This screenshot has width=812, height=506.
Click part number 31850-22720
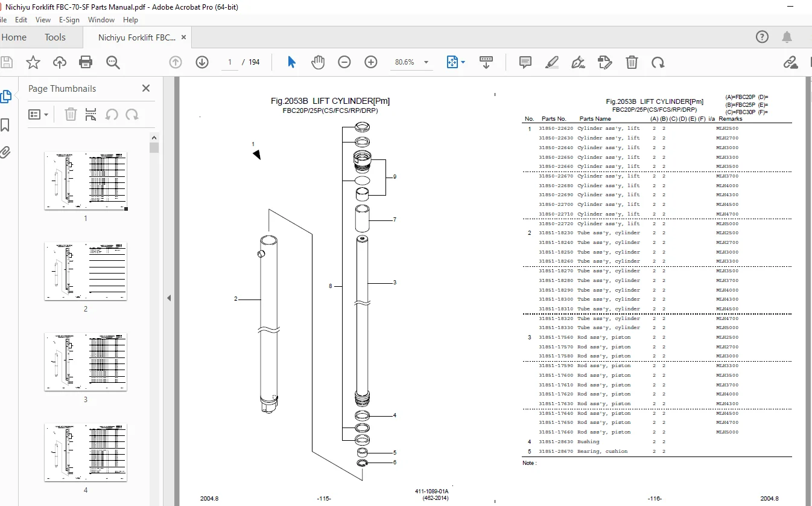[556, 223]
